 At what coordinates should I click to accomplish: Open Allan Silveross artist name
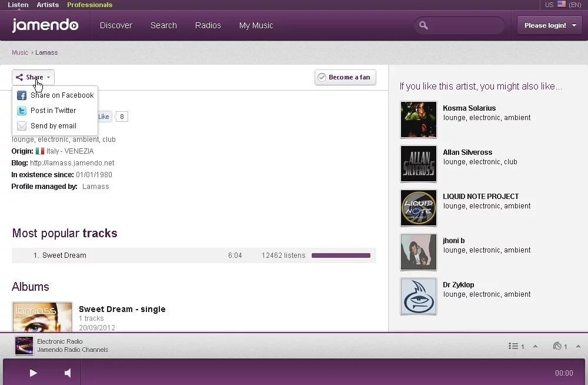click(467, 152)
